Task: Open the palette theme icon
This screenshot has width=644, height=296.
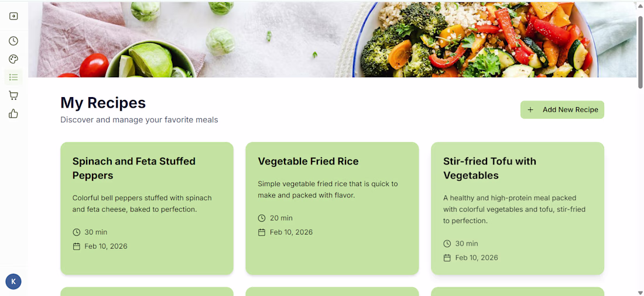Action: tap(13, 59)
